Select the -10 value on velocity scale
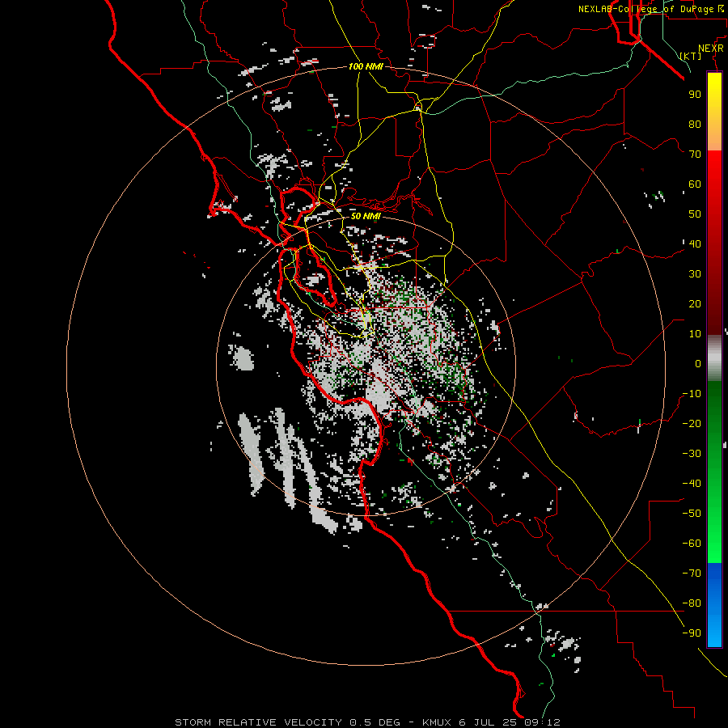728x728 pixels. coord(692,394)
